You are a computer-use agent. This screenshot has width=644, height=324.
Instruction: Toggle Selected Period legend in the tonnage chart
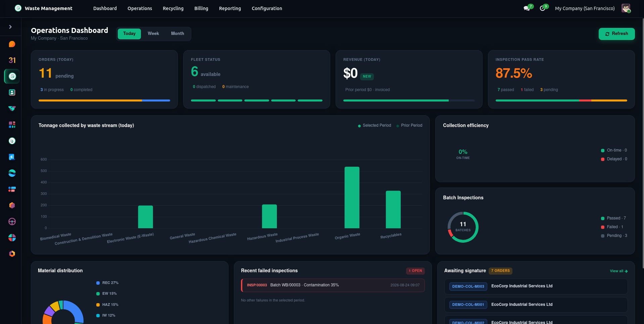tap(374, 125)
